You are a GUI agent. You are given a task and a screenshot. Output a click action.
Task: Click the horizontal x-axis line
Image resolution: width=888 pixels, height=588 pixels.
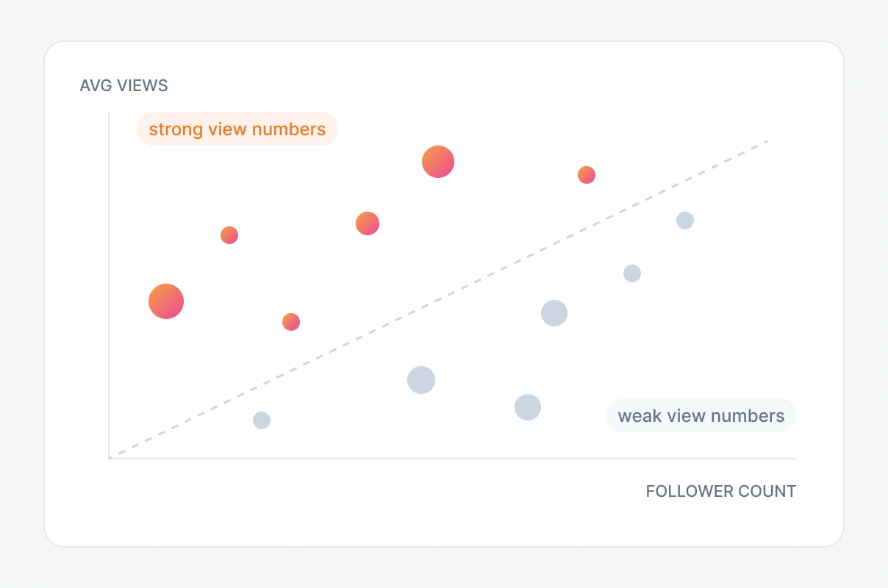(453, 459)
